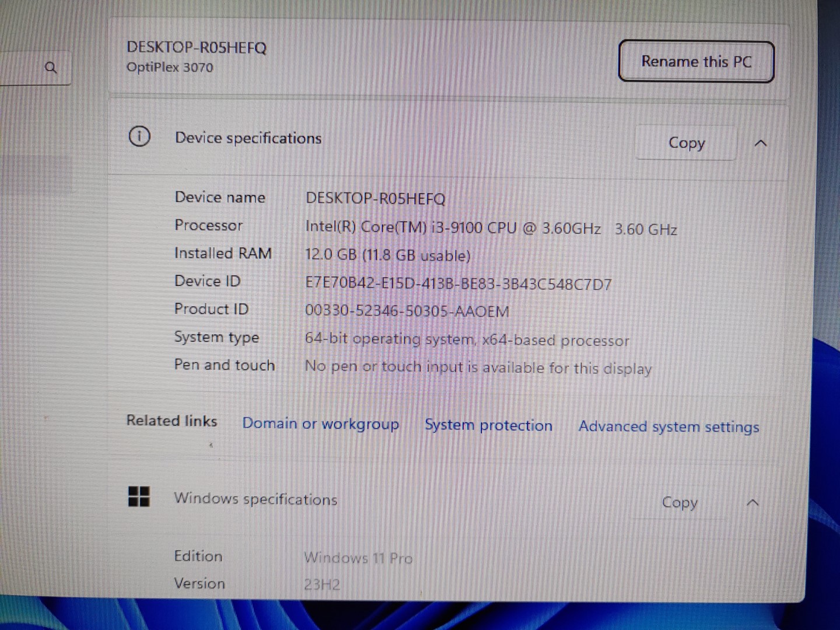
Task: Click the Windows specifications heading
Action: [256, 499]
